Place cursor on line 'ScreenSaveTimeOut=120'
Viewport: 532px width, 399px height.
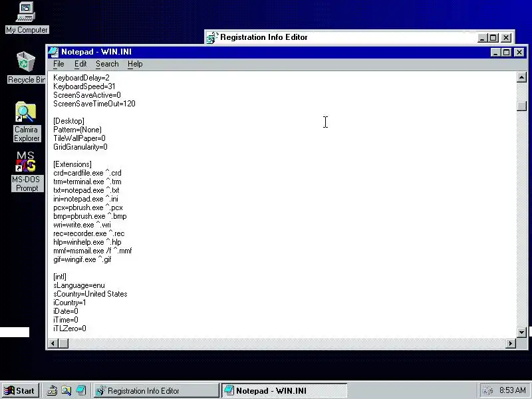(x=94, y=104)
